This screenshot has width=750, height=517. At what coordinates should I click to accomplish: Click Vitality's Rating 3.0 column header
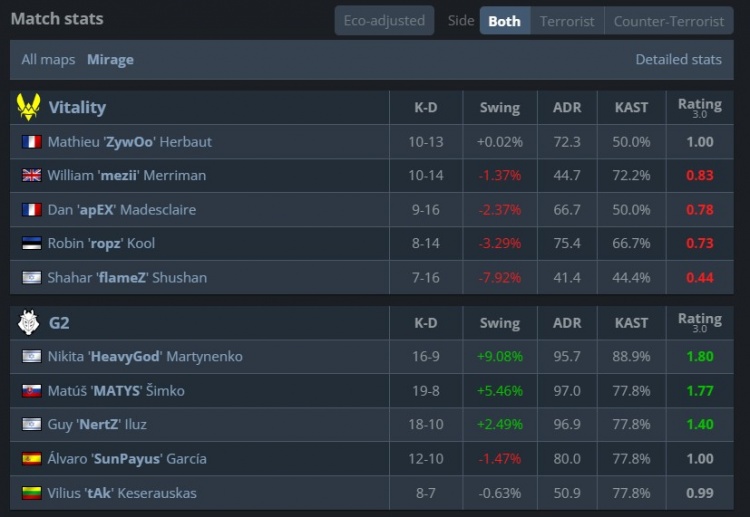point(699,107)
